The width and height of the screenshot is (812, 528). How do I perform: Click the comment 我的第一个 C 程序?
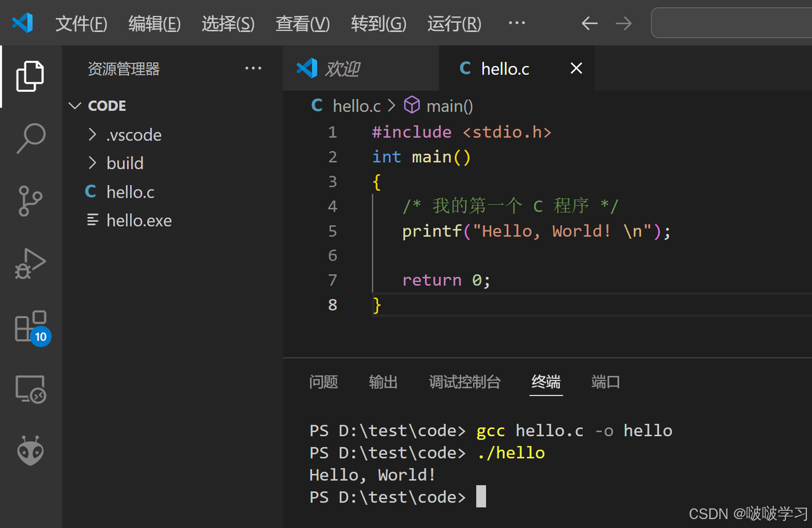click(x=510, y=206)
